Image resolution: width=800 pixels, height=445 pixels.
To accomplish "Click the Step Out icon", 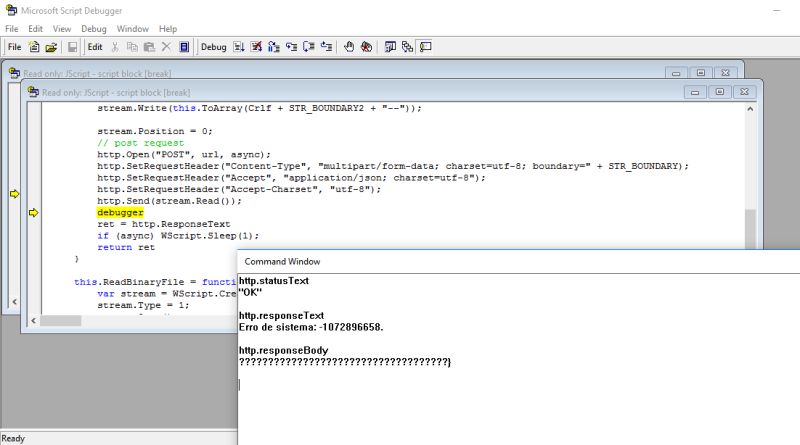I will pos(327,47).
